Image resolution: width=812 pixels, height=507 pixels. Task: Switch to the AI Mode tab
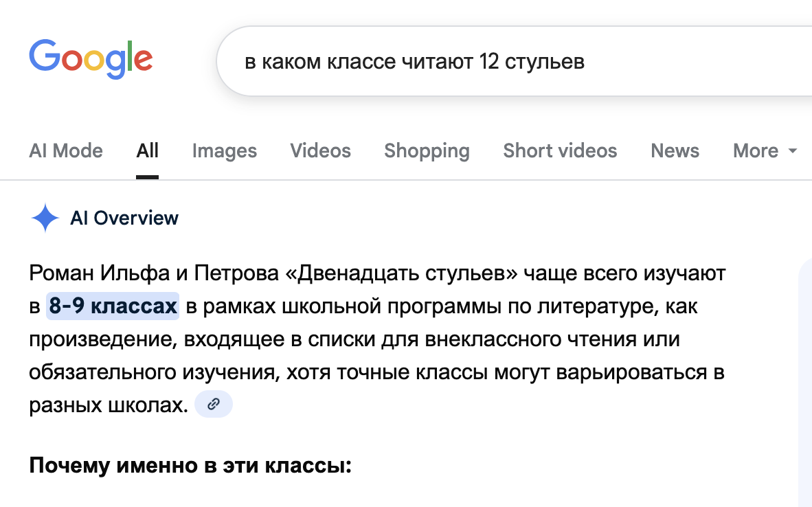click(66, 151)
